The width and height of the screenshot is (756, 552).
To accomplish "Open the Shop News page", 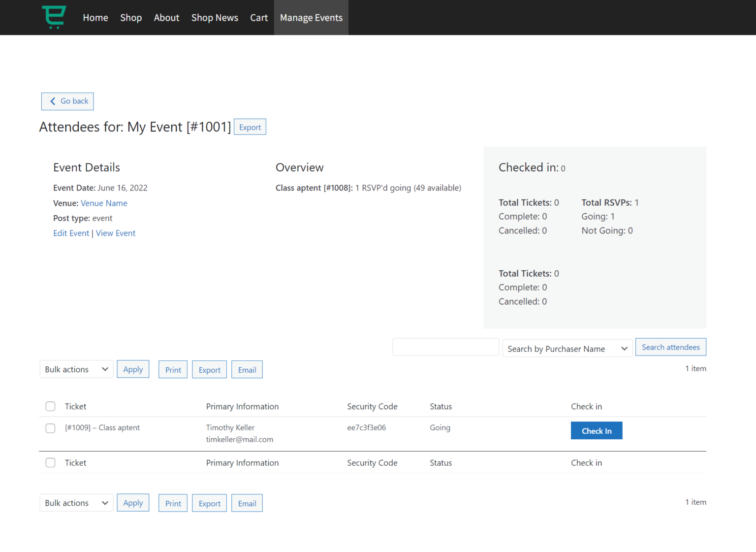I will tap(215, 17).
